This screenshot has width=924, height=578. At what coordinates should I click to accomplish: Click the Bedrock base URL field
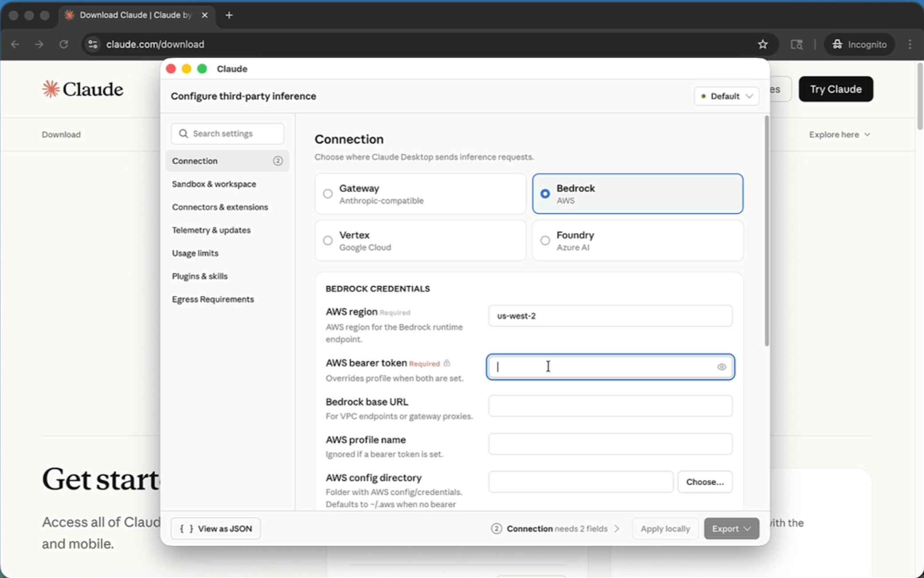[x=610, y=406]
